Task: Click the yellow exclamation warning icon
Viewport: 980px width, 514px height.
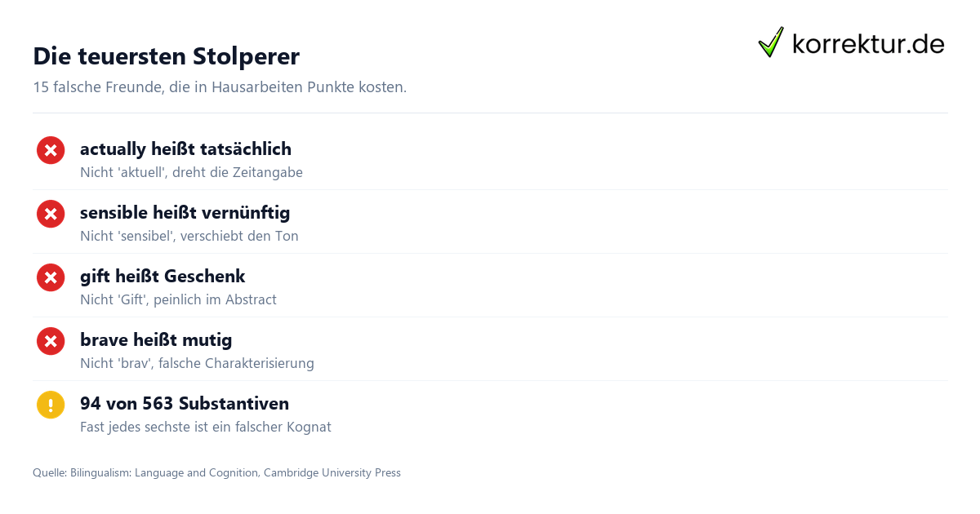Action: coord(51,405)
